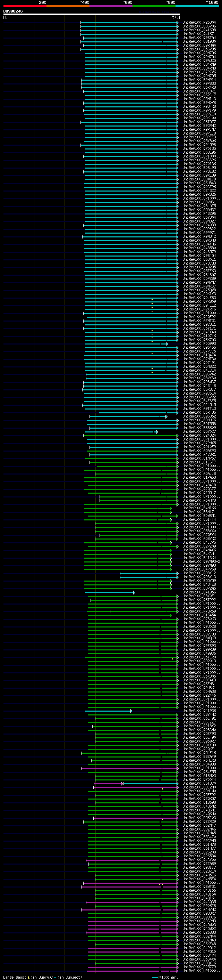Select hit label UniRef100_B5SV85

199,49
